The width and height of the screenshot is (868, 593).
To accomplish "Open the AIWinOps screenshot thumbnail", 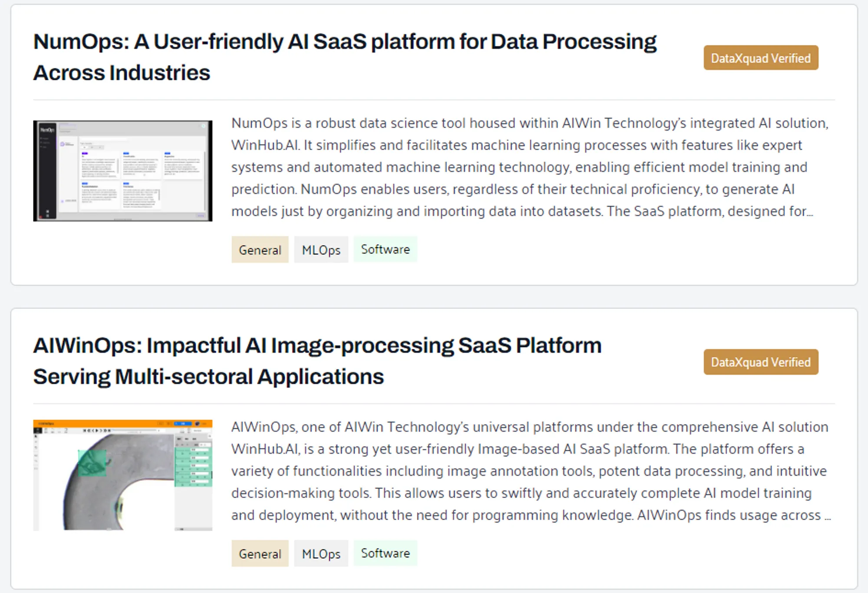I will coord(123,475).
